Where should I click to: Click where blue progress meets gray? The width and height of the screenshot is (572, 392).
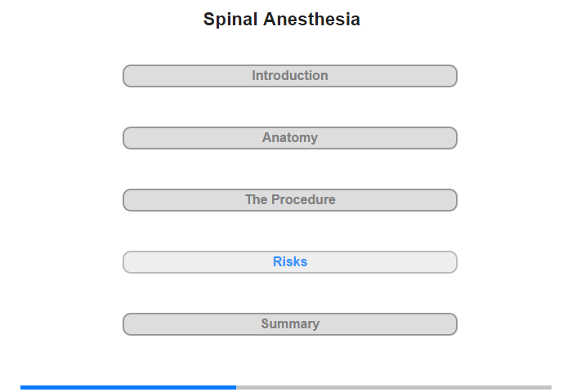[236, 387]
